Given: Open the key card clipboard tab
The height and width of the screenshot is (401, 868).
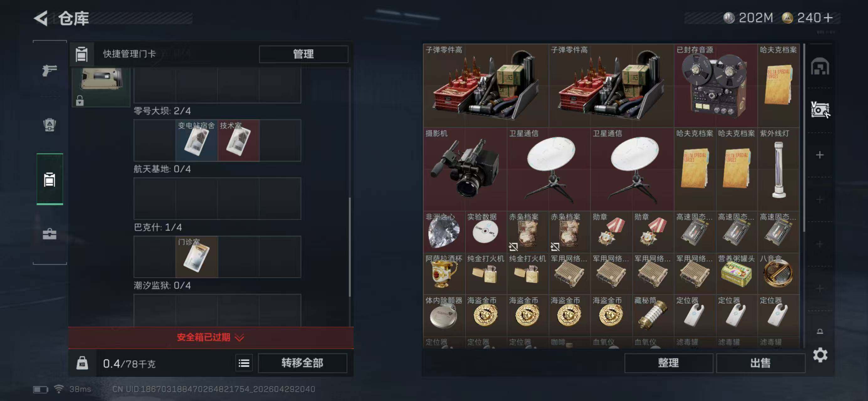Looking at the screenshot, I should click(50, 180).
